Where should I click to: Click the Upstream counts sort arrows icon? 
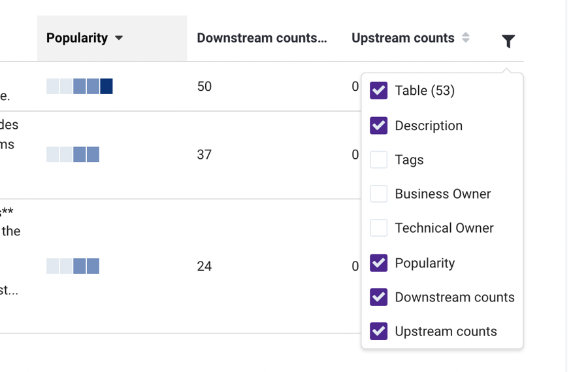coord(465,38)
